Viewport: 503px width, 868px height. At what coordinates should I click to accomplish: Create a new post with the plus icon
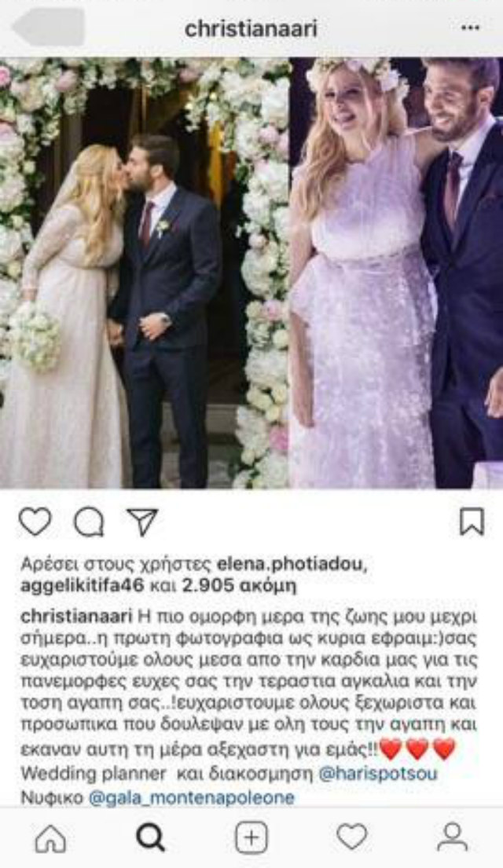click(251, 837)
